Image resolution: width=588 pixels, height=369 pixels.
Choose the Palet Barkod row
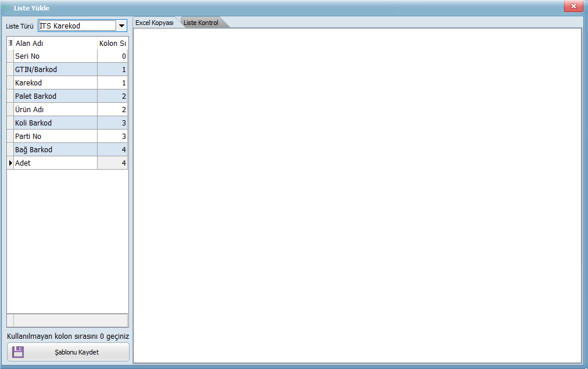55,96
